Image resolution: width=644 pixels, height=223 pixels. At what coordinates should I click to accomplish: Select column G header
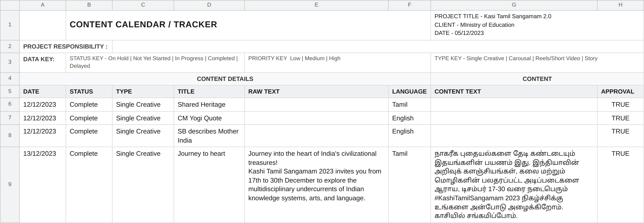[x=514, y=5]
